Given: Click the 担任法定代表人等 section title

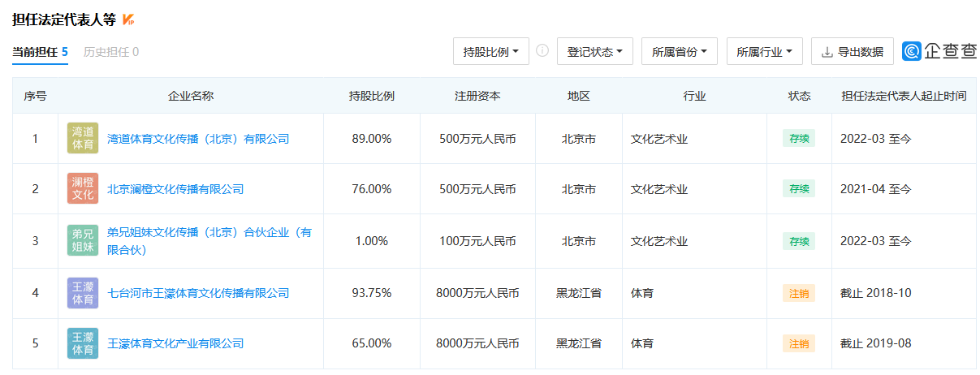Looking at the screenshot, I should [x=64, y=19].
